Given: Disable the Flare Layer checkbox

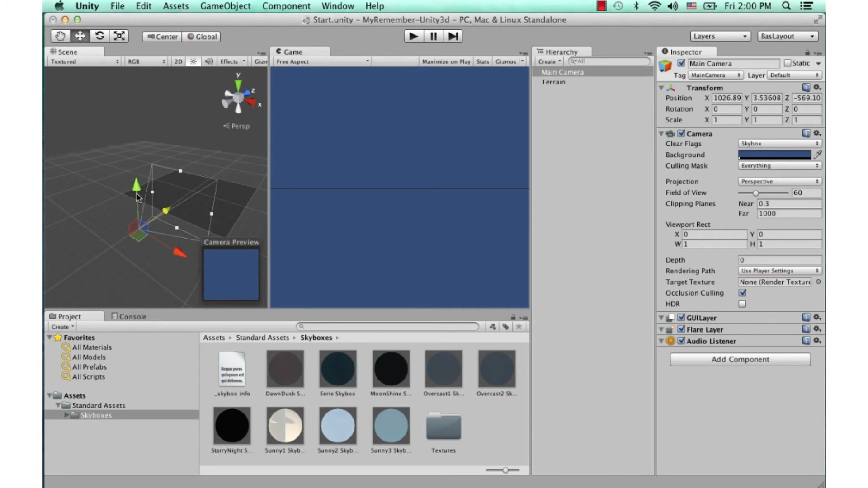Looking at the screenshot, I should coord(681,329).
